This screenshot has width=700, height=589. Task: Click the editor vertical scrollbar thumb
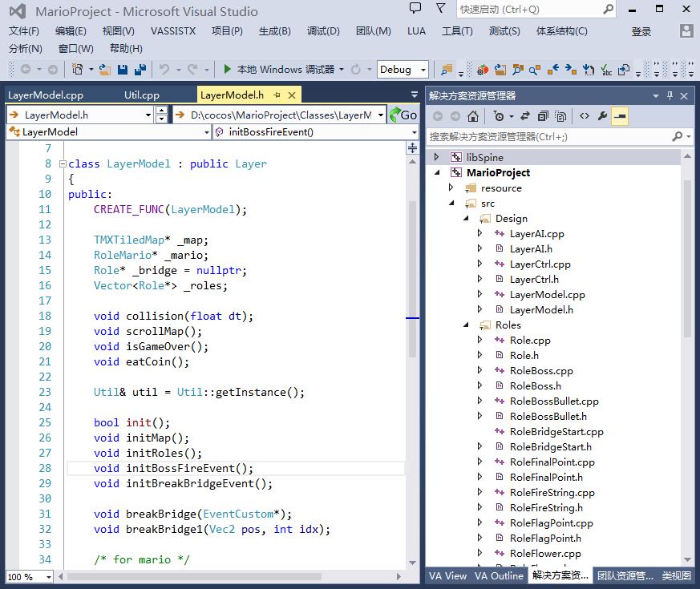point(412,279)
